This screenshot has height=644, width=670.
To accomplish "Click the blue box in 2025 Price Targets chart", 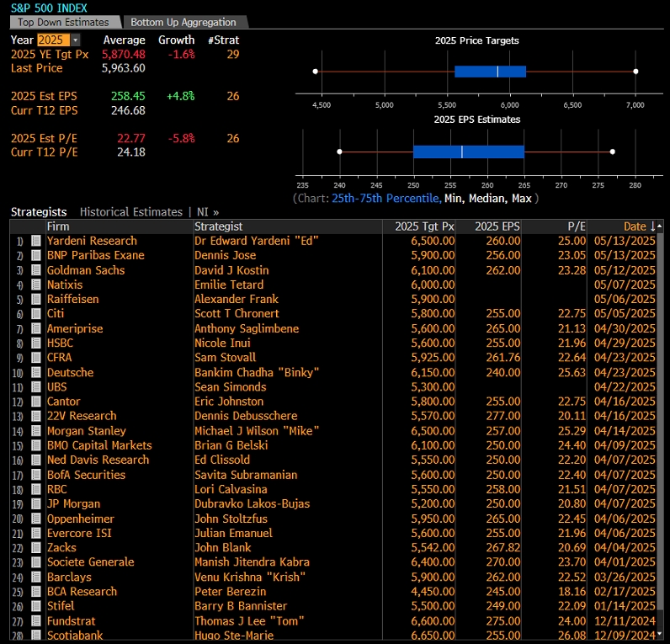I will pos(490,72).
